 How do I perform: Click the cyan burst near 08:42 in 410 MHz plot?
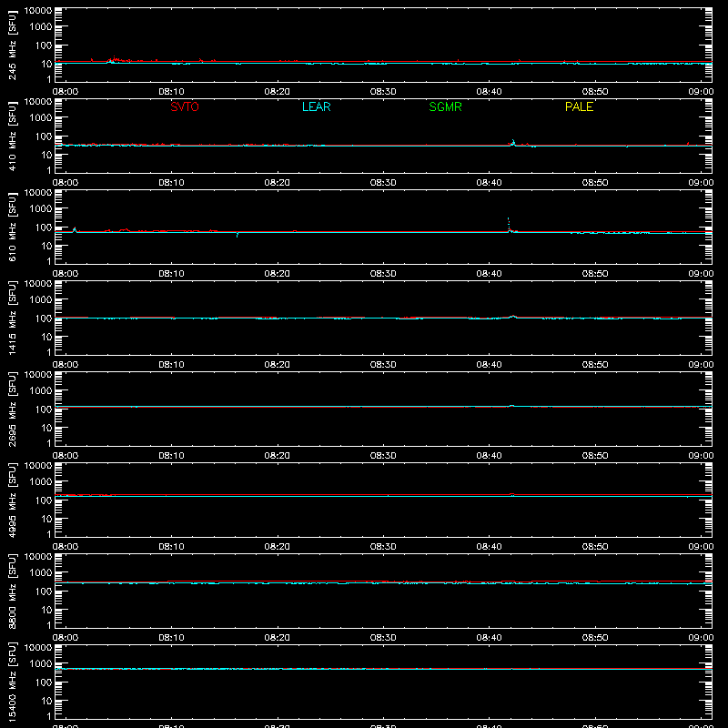513,143
